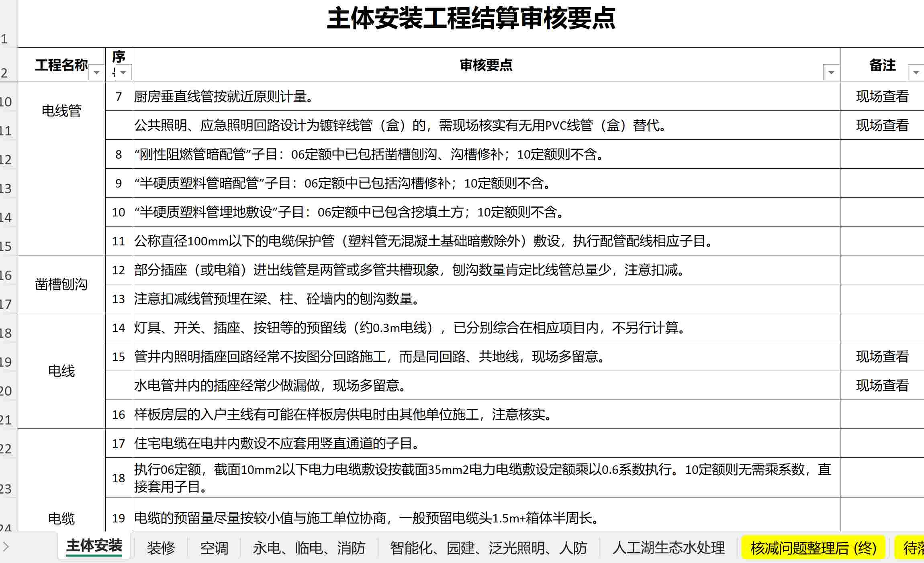Click the cell starting with 公称直径100mm以下

pyautogui.click(x=486, y=241)
